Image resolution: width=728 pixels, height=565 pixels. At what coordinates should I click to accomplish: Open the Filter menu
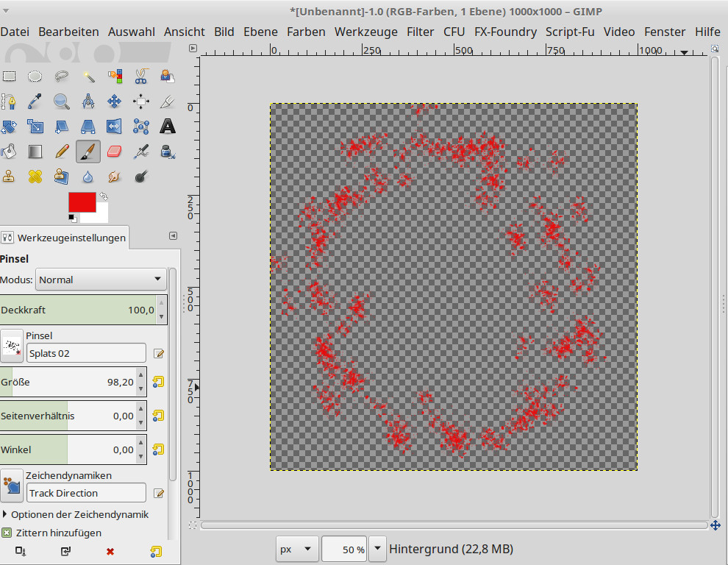420,32
